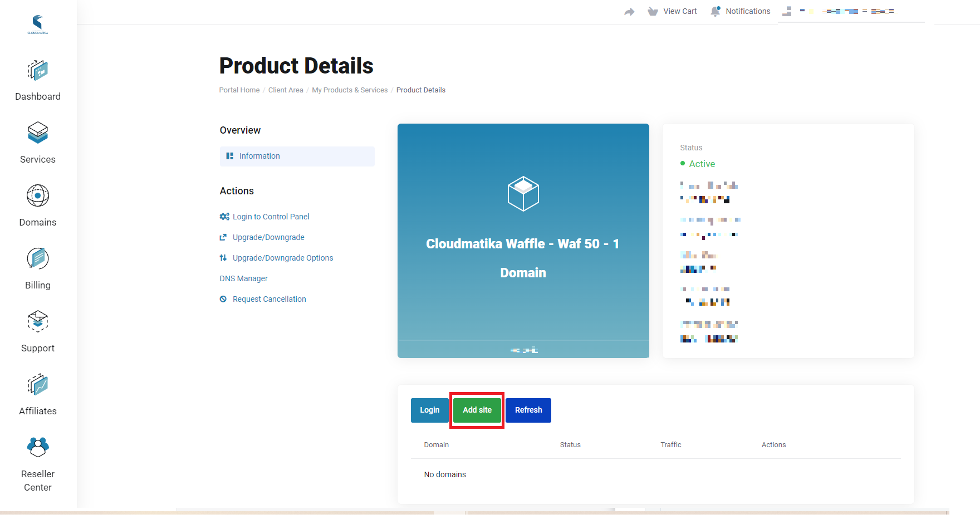Click the Status column header in table

click(570, 445)
